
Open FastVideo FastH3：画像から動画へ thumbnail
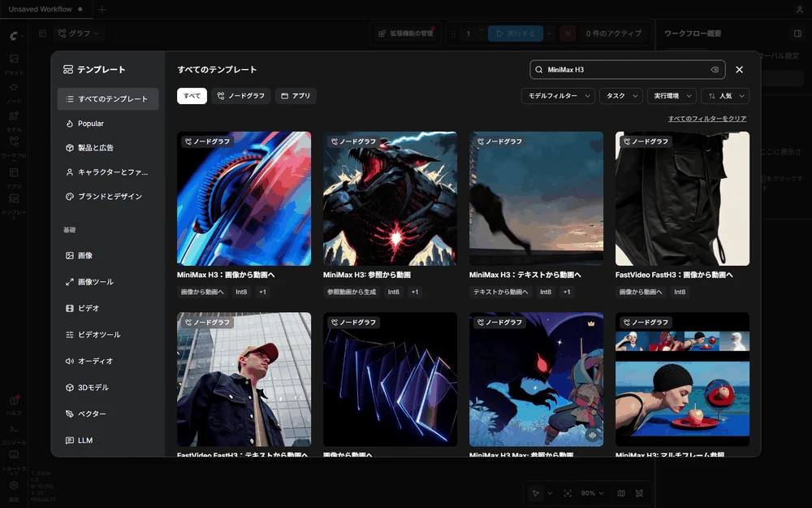(x=682, y=198)
